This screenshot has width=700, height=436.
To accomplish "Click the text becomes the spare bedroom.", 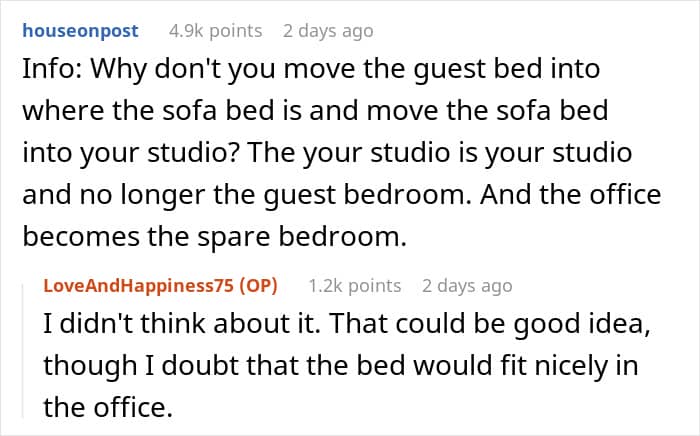I will 214,237.
